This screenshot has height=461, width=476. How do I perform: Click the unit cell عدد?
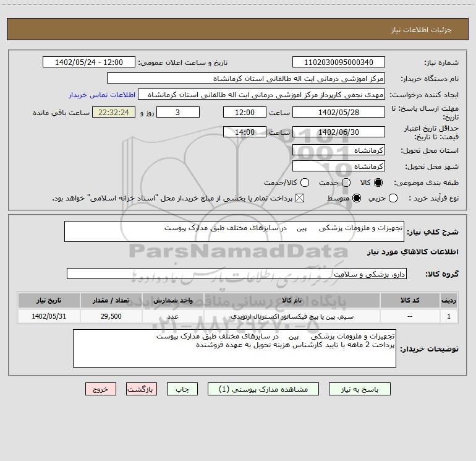[173, 316]
